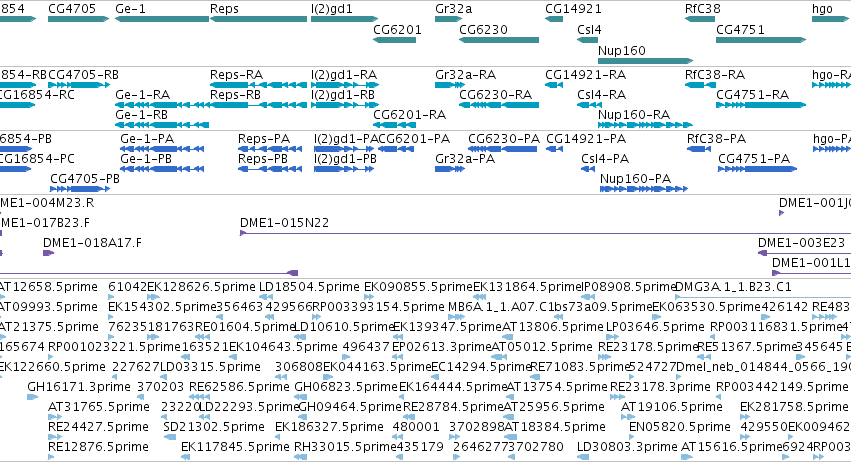Select protein Csl4-PA
Image resolution: width=851 pixels, height=462 pixels.
[588, 169]
